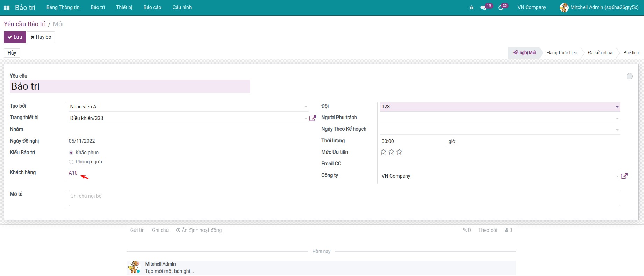Screen dimensions: 644x276
Task: Click the Lưu save button
Action: pos(15,37)
